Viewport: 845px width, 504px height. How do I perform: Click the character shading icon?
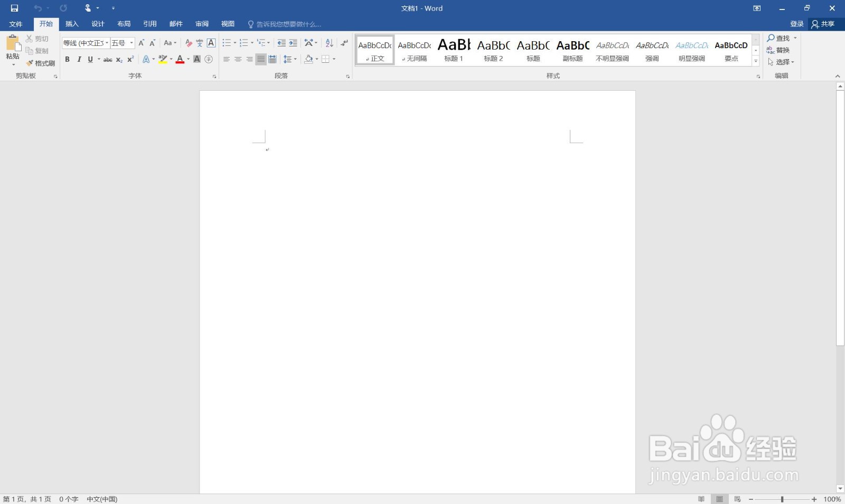coord(197,59)
